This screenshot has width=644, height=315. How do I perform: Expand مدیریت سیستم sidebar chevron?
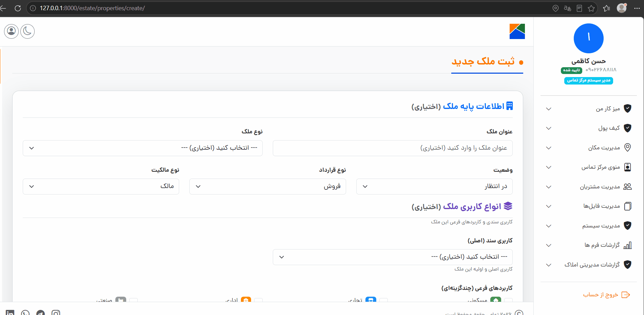pyautogui.click(x=549, y=226)
